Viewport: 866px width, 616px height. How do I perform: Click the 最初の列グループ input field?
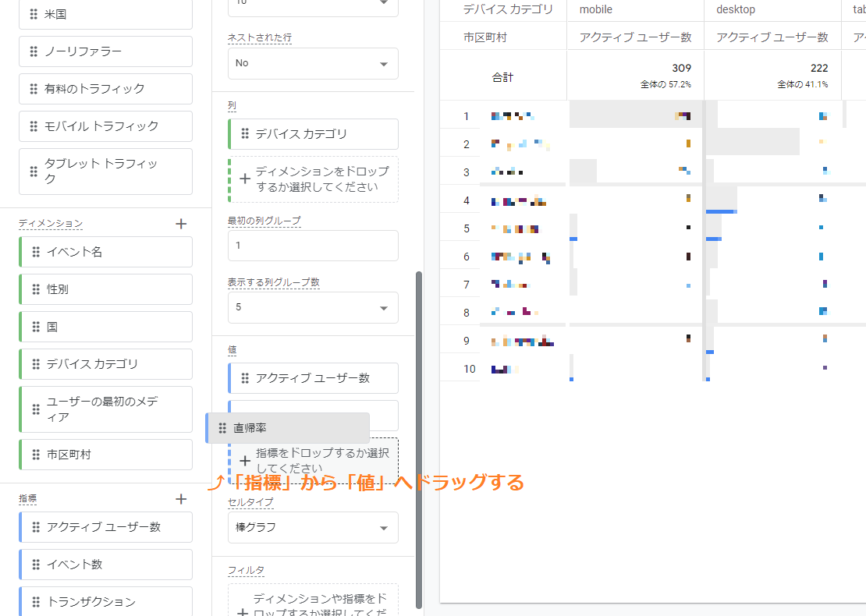pyautogui.click(x=312, y=246)
